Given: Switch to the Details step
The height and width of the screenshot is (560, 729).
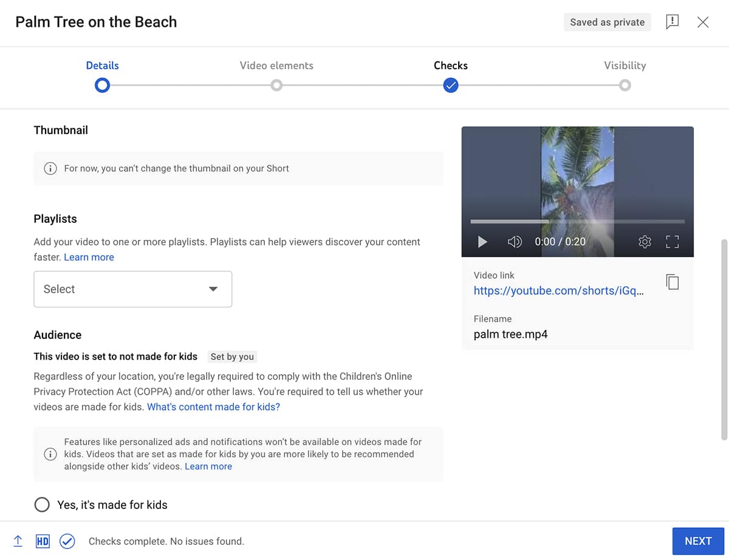Looking at the screenshot, I should [102, 65].
